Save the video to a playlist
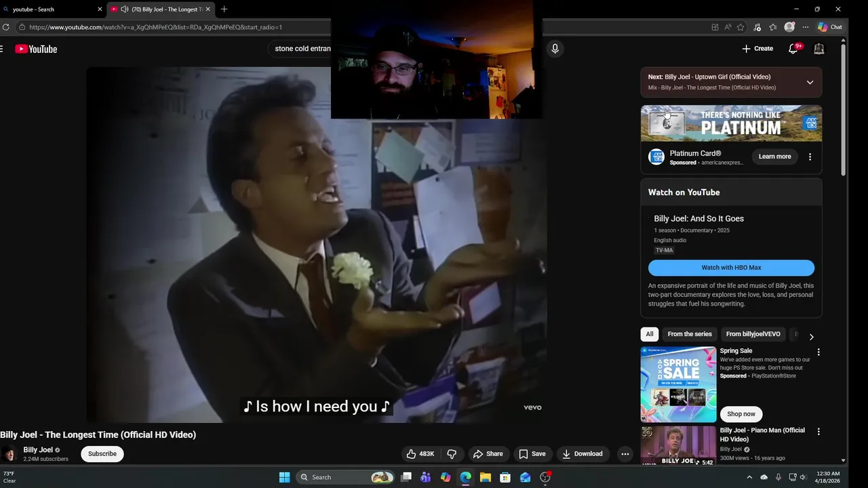Screen dimensions: 868x488 532,454
